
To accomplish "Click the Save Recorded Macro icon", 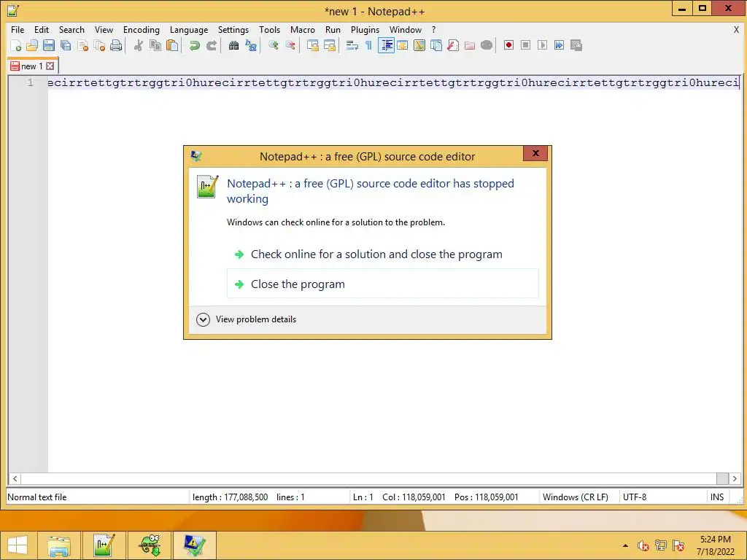I will click(x=576, y=45).
